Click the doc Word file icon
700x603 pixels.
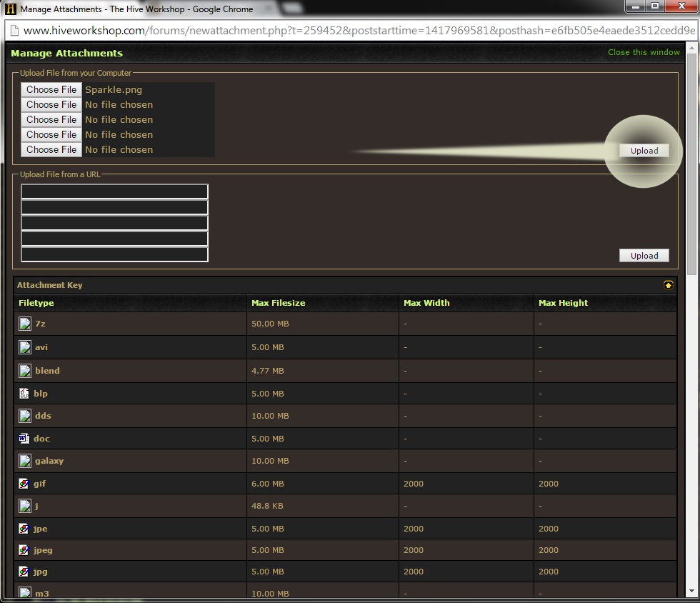pyautogui.click(x=24, y=438)
